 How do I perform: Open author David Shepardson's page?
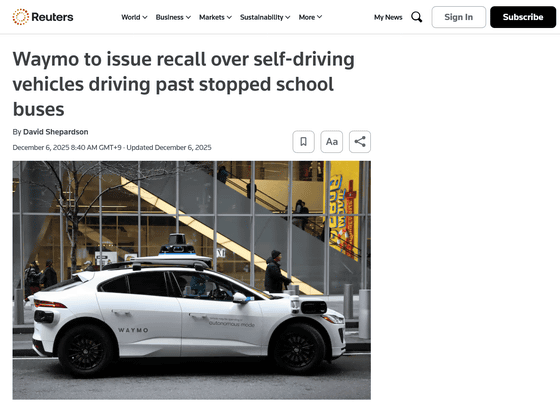tap(56, 132)
